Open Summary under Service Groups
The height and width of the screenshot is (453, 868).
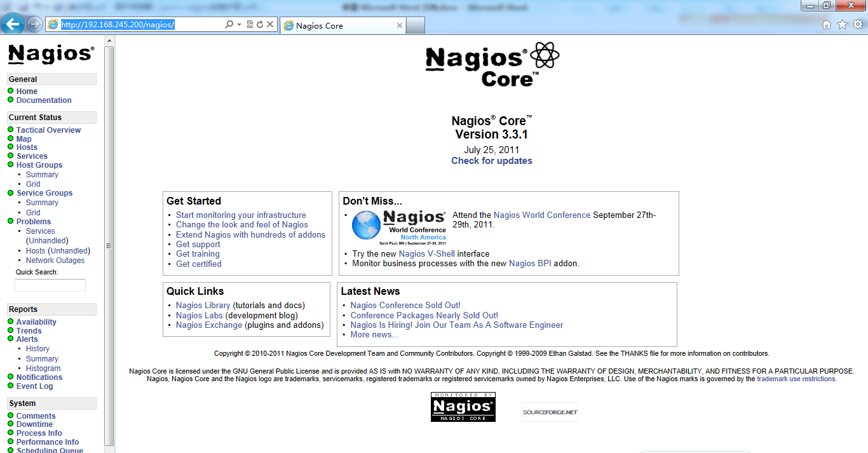tap(42, 203)
